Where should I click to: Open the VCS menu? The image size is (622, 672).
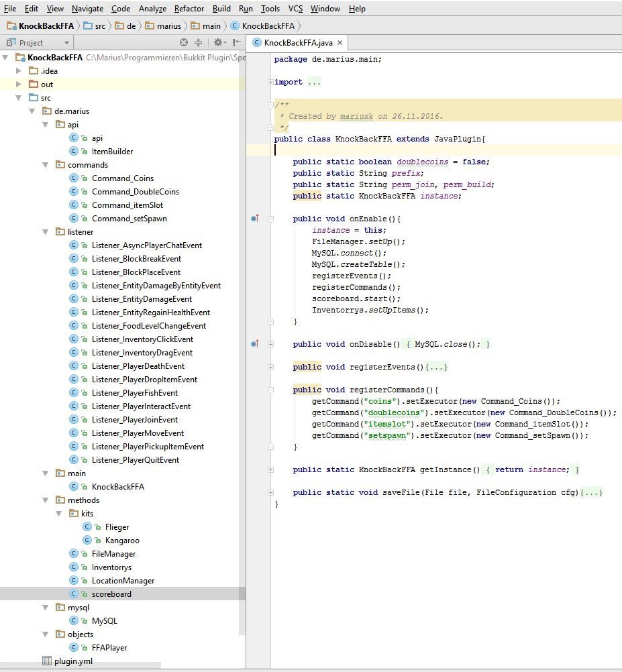295,9
